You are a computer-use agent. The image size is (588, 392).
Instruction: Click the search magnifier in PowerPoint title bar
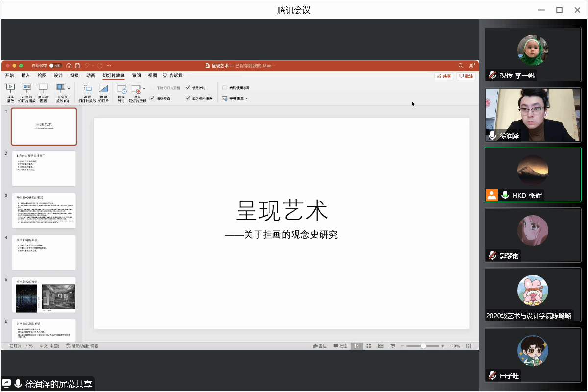[x=461, y=65]
